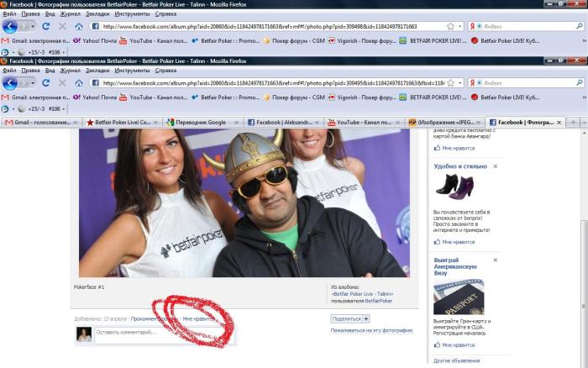The height and width of the screenshot is (368, 588).
Task: Click the Back arrow in the background Firefox window
Action: click(x=10, y=26)
